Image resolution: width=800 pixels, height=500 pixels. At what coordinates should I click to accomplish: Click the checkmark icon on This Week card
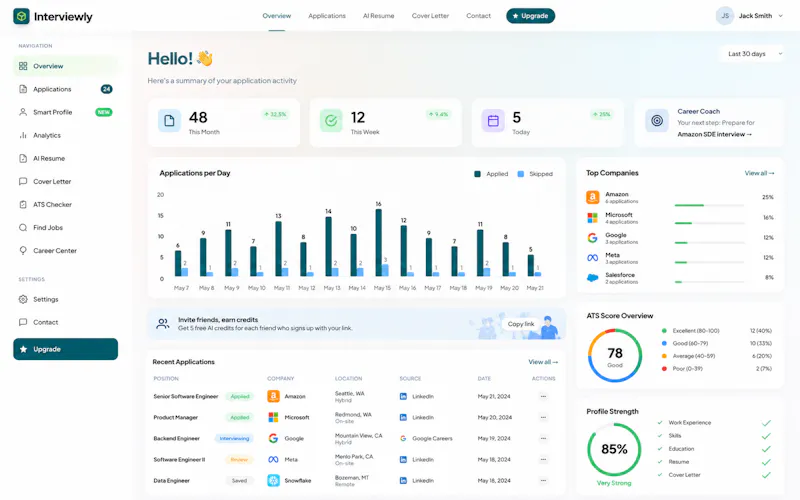pyautogui.click(x=331, y=121)
